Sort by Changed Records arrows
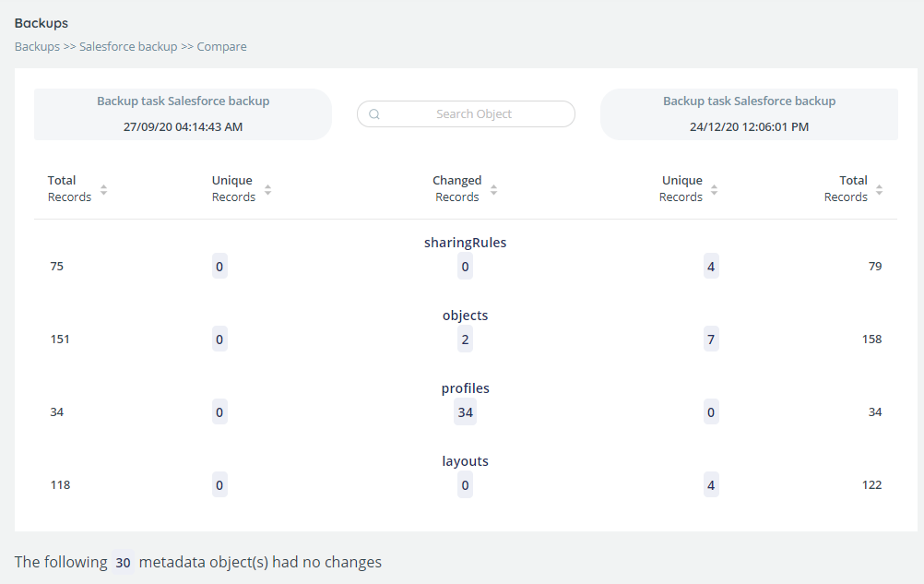 (x=494, y=190)
